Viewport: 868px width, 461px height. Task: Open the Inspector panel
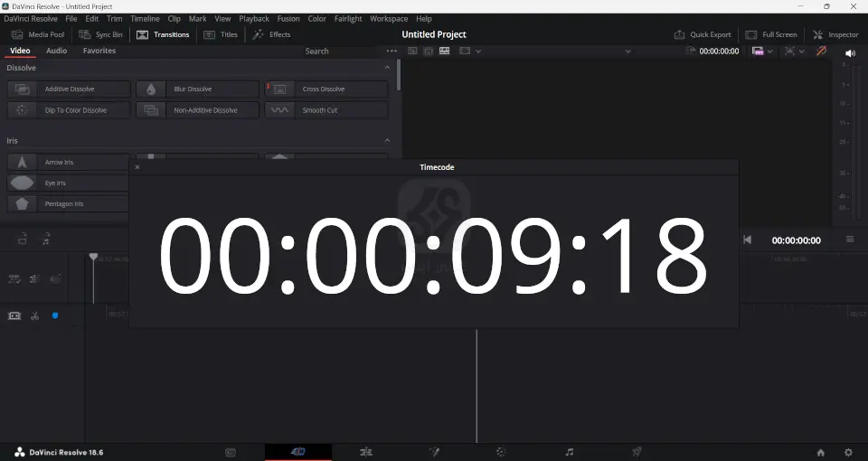(835, 34)
